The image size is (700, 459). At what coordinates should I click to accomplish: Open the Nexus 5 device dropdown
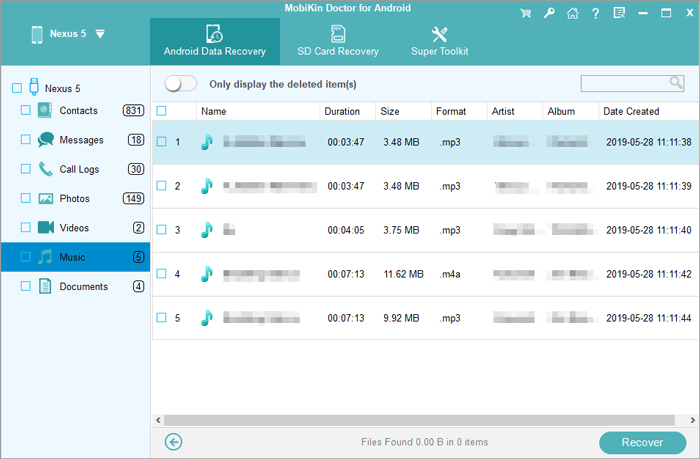pyautogui.click(x=100, y=34)
